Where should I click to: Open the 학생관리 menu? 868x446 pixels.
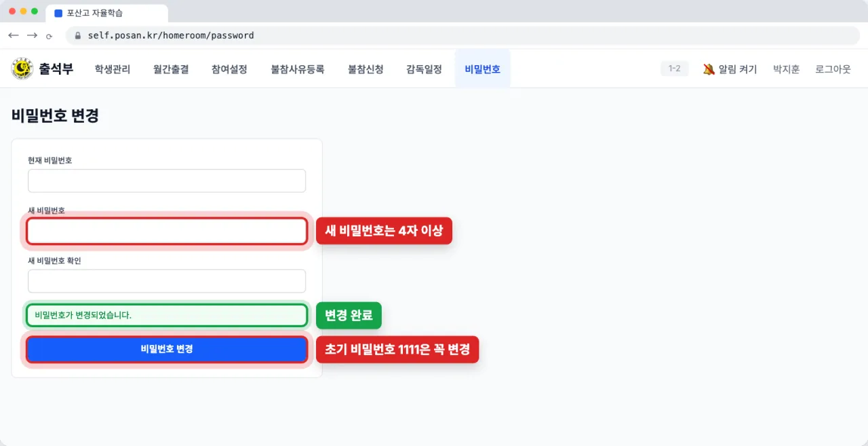tap(113, 69)
